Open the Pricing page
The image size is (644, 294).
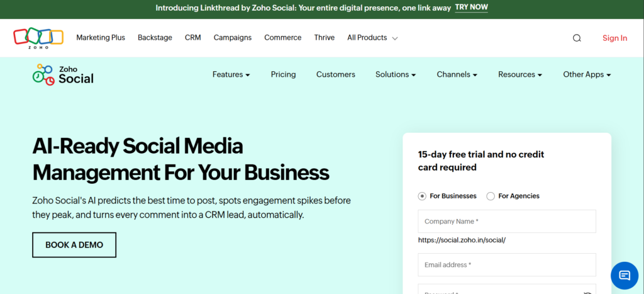pyautogui.click(x=284, y=74)
